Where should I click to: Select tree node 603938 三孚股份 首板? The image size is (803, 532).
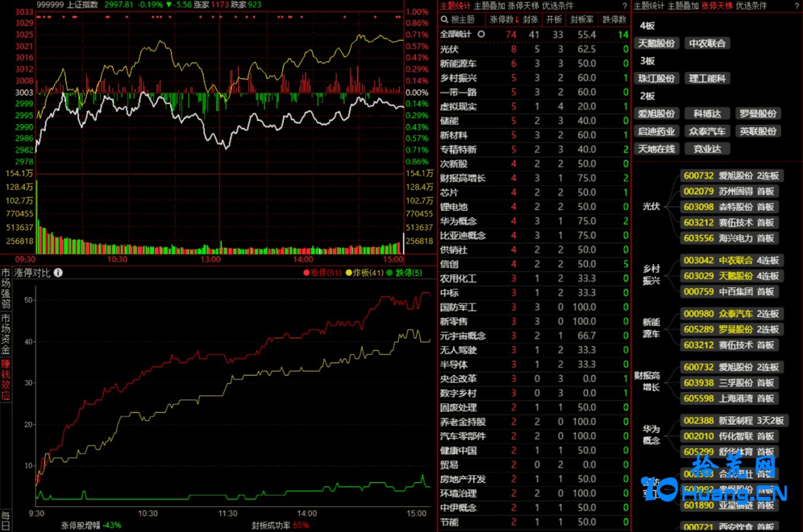(729, 383)
